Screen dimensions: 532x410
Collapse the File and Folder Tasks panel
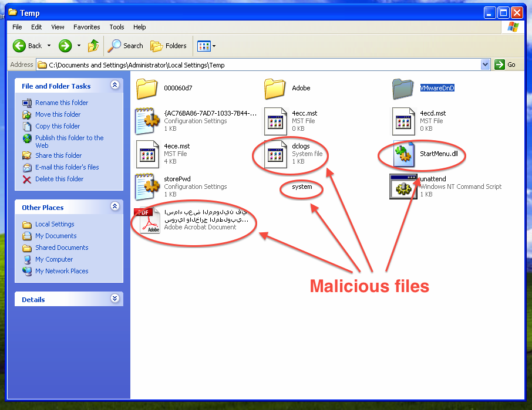click(115, 86)
